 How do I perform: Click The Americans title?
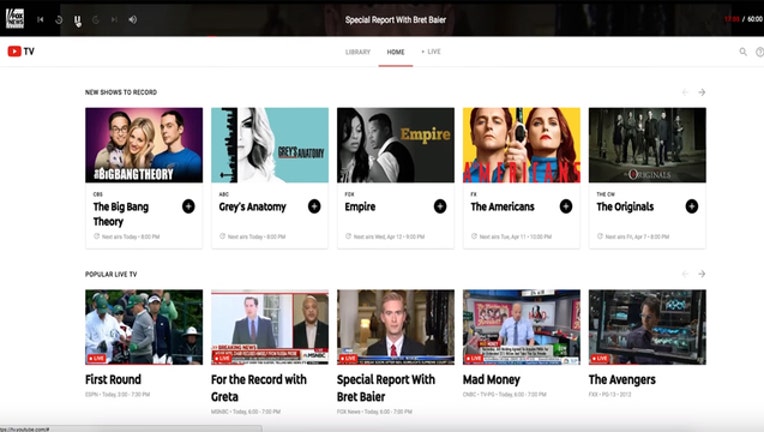pos(502,207)
